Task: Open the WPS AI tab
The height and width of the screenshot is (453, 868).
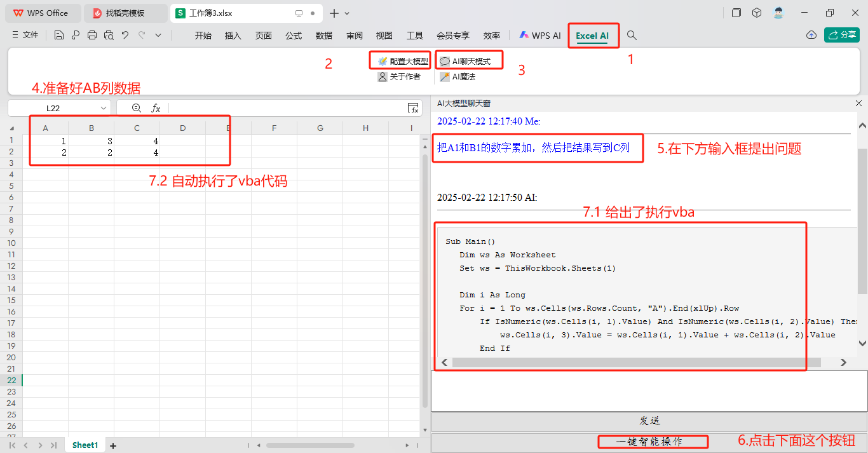Action: 540,36
